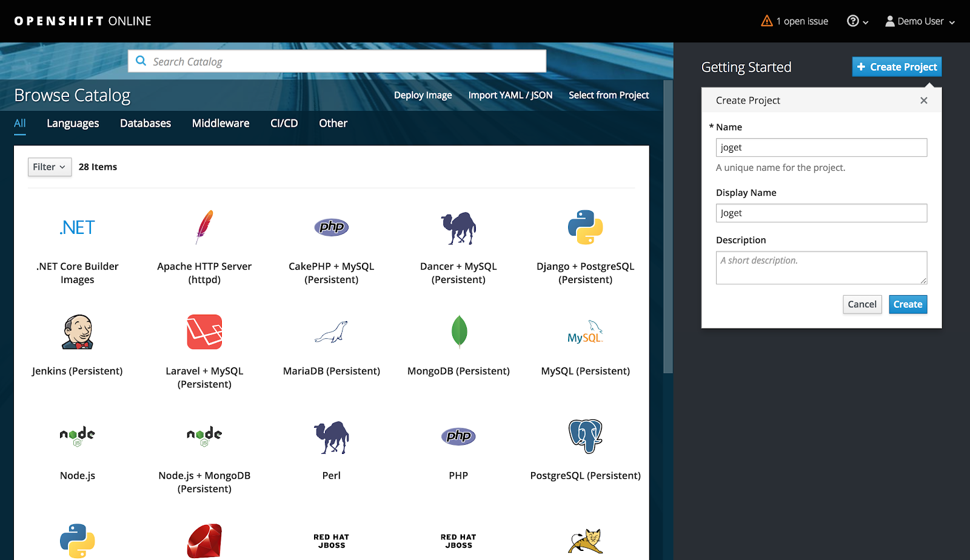Click the catalog vertical scrollbar
The width and height of the screenshot is (970, 560).
[668, 226]
